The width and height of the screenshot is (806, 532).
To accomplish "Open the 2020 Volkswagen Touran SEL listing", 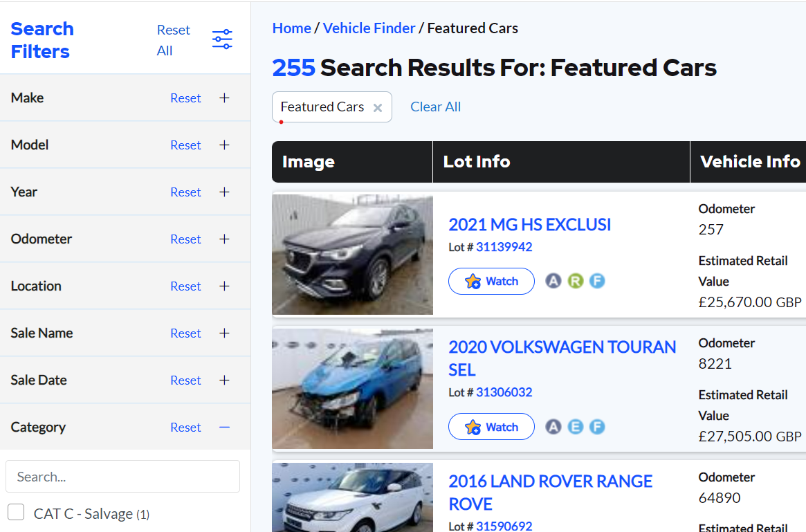I will (x=562, y=358).
